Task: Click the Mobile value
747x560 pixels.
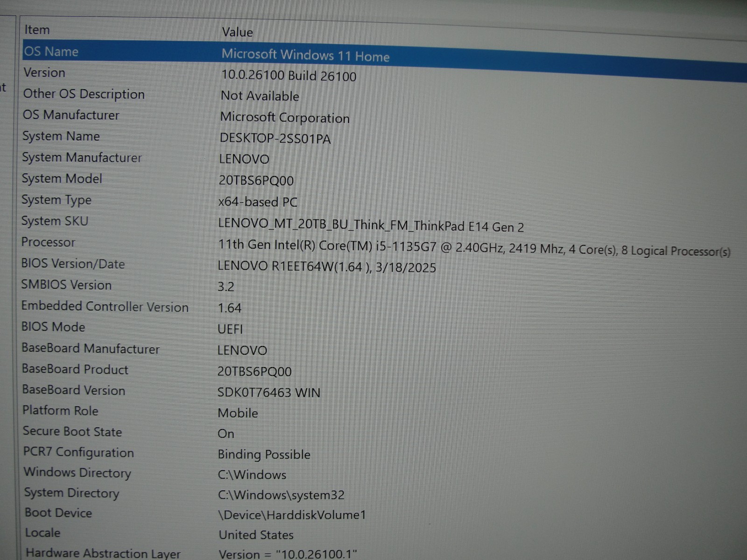Action: (238, 413)
